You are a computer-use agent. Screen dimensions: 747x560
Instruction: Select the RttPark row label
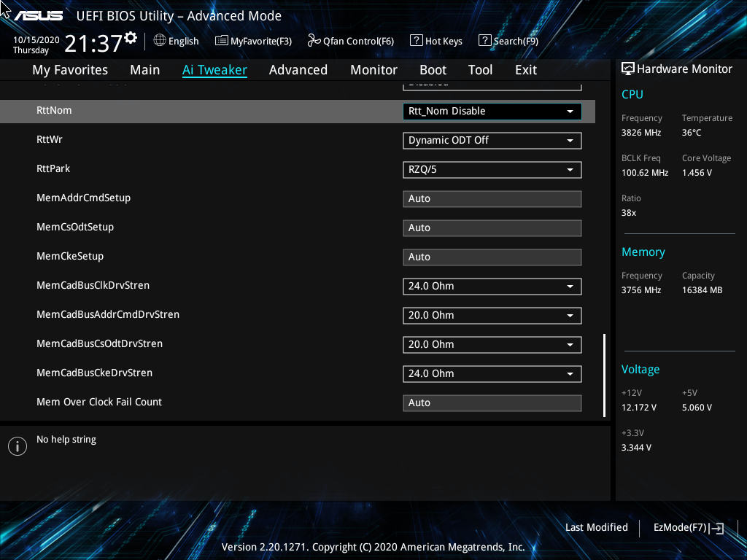[x=53, y=168]
